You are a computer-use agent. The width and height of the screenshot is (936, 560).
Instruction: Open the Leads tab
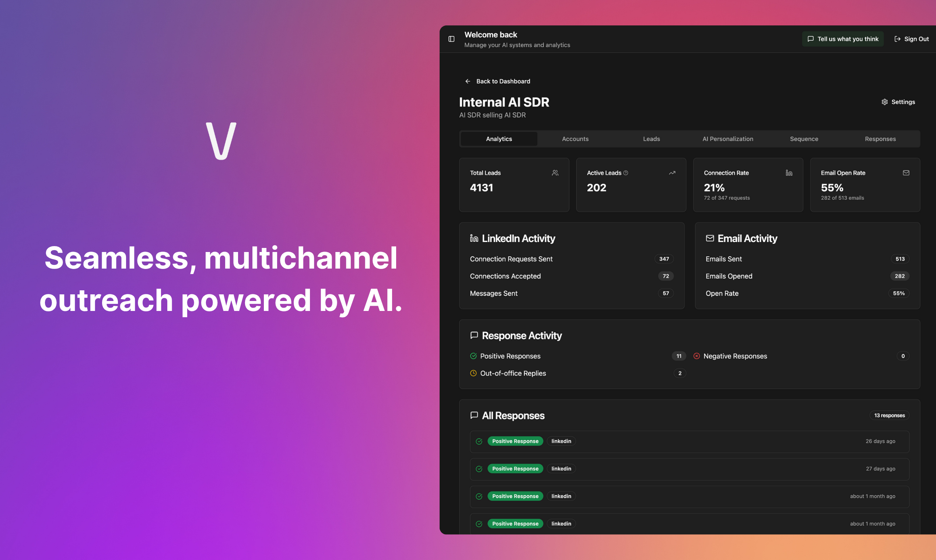pyautogui.click(x=652, y=139)
